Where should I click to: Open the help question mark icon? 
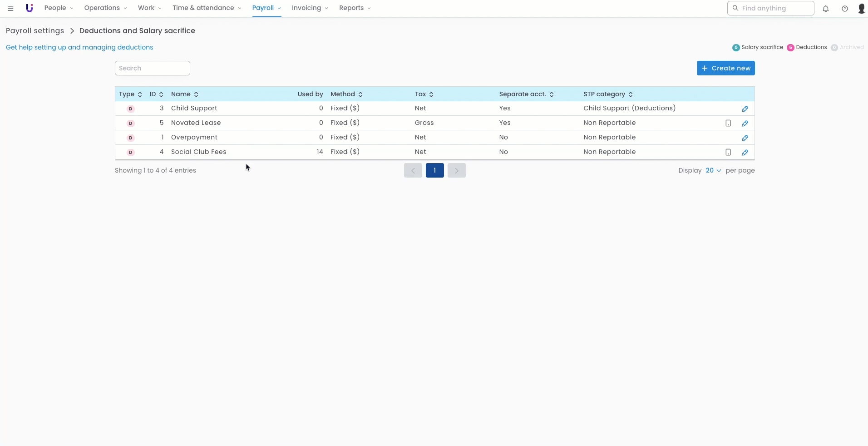tap(844, 9)
